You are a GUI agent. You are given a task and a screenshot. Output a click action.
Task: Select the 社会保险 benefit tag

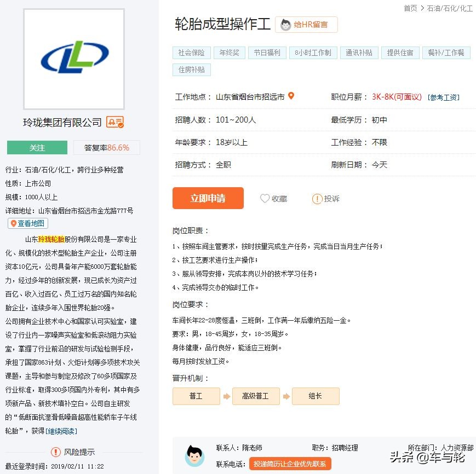pos(191,53)
